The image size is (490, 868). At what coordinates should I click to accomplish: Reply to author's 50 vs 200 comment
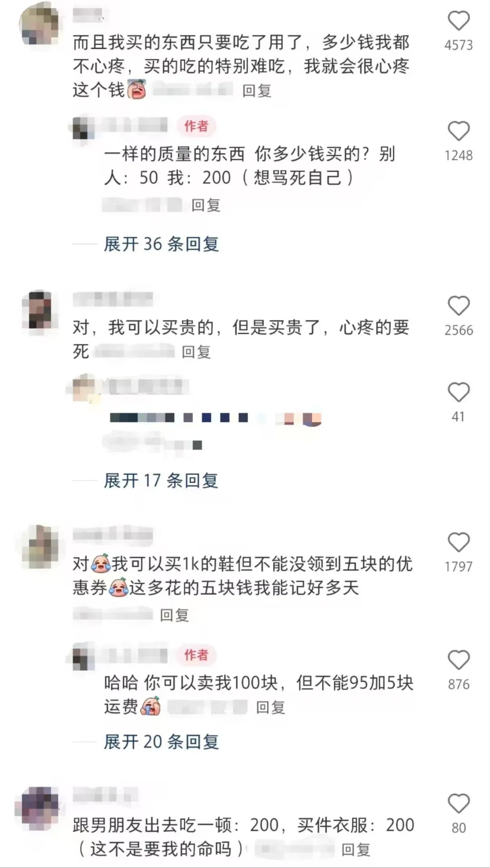coord(206,205)
